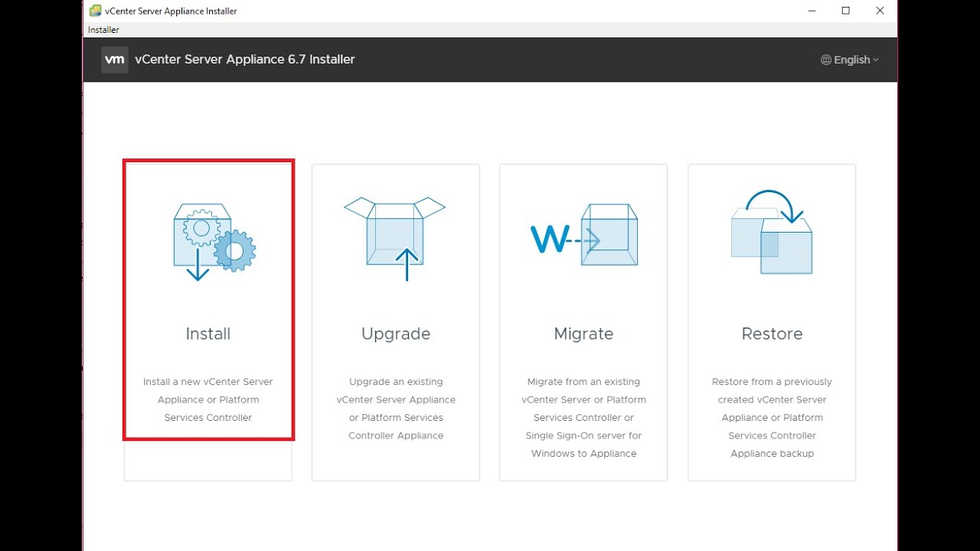
Task: Select the Upgrade heading
Action: (396, 334)
